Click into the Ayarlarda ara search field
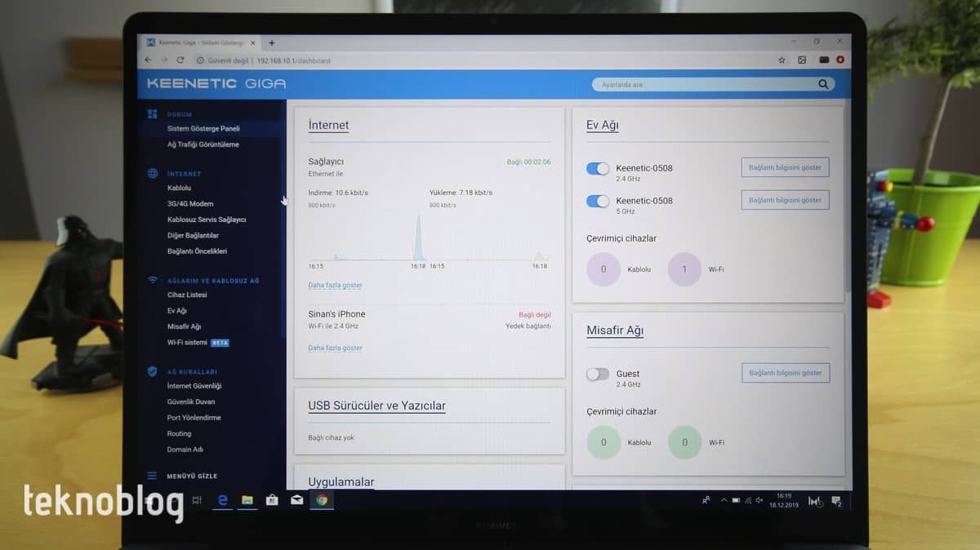 click(x=702, y=84)
